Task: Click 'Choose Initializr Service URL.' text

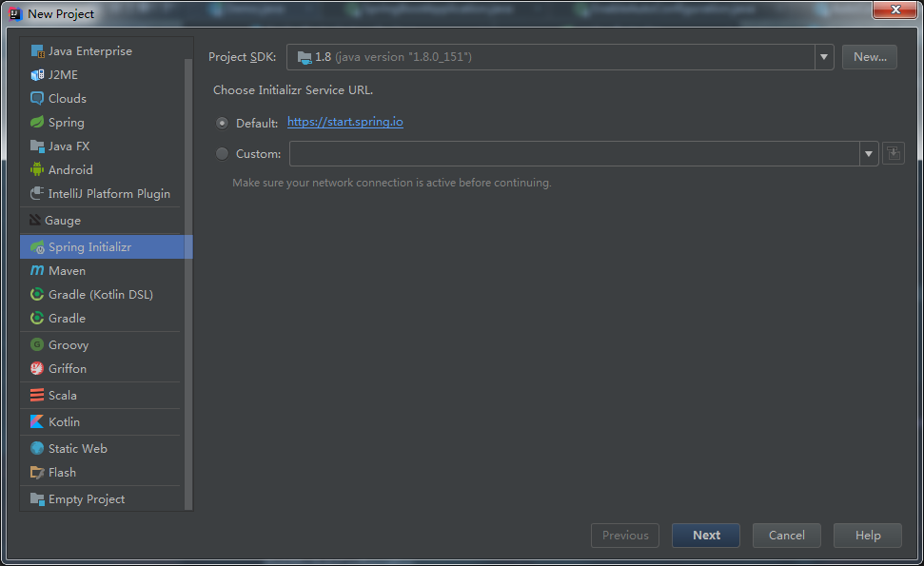Action: click(x=293, y=90)
